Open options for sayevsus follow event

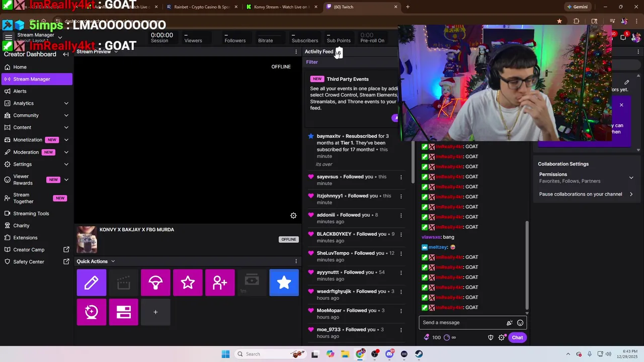pos(401,177)
